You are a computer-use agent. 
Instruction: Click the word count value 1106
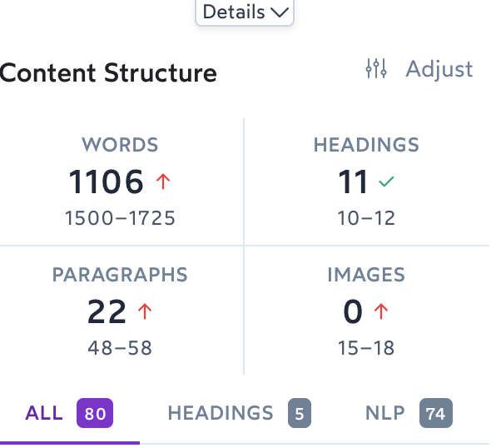tap(106, 182)
